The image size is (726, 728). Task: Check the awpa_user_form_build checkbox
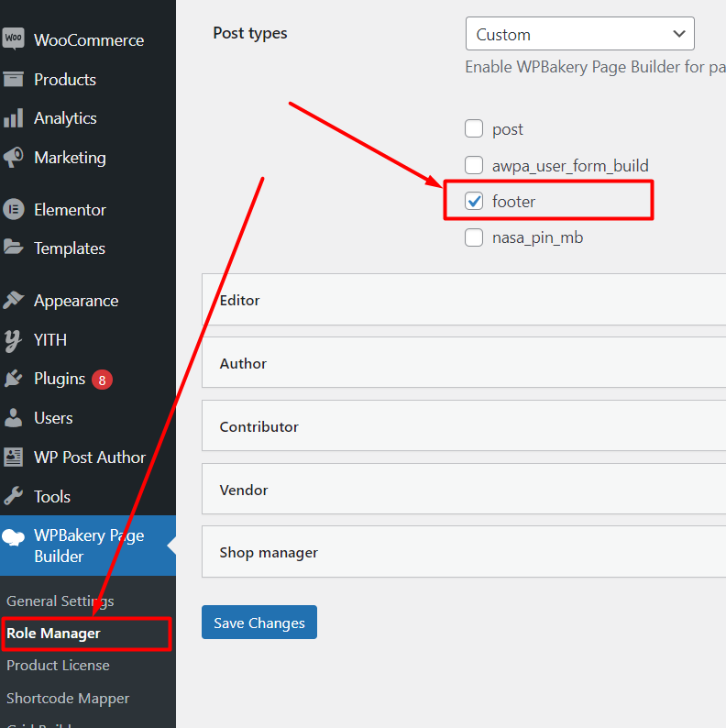474,165
